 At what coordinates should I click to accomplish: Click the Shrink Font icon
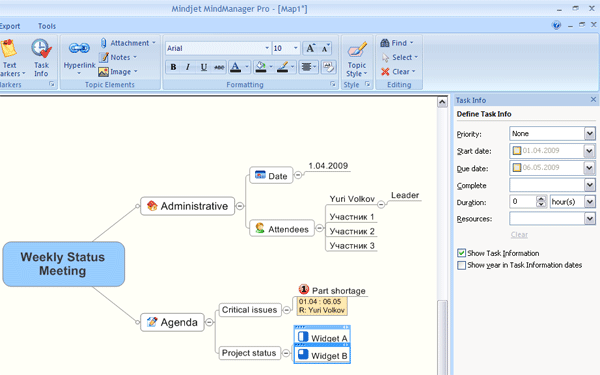324,48
